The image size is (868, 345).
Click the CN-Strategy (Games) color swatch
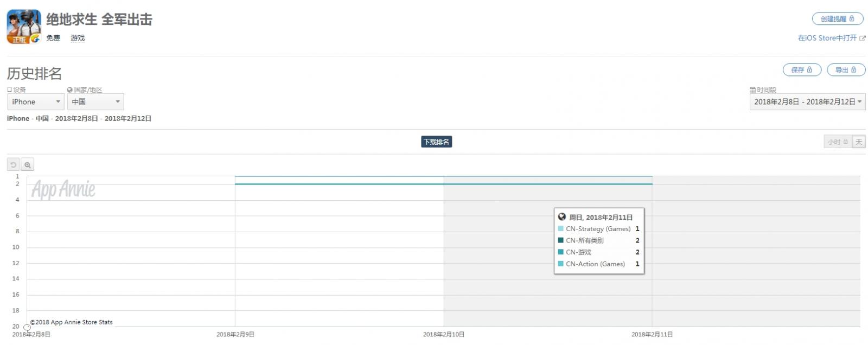(560, 229)
